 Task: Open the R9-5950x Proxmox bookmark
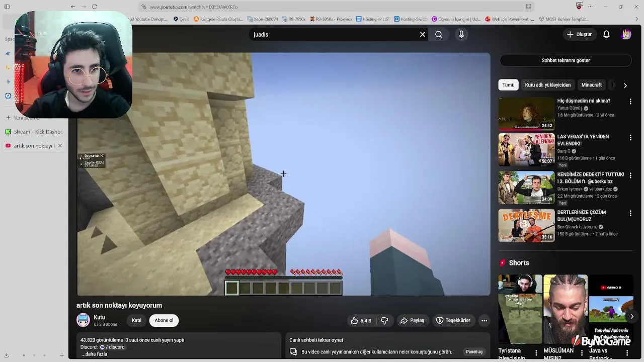click(331, 19)
